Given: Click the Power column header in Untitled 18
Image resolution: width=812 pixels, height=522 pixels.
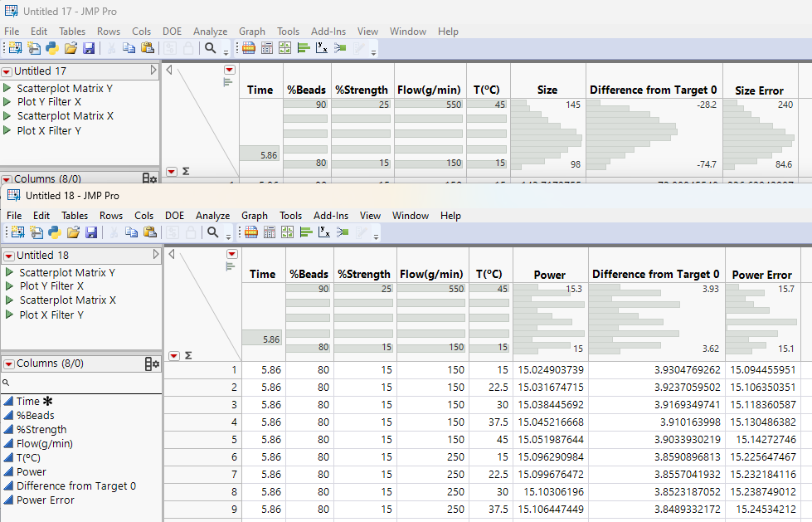Looking at the screenshot, I should point(549,275).
